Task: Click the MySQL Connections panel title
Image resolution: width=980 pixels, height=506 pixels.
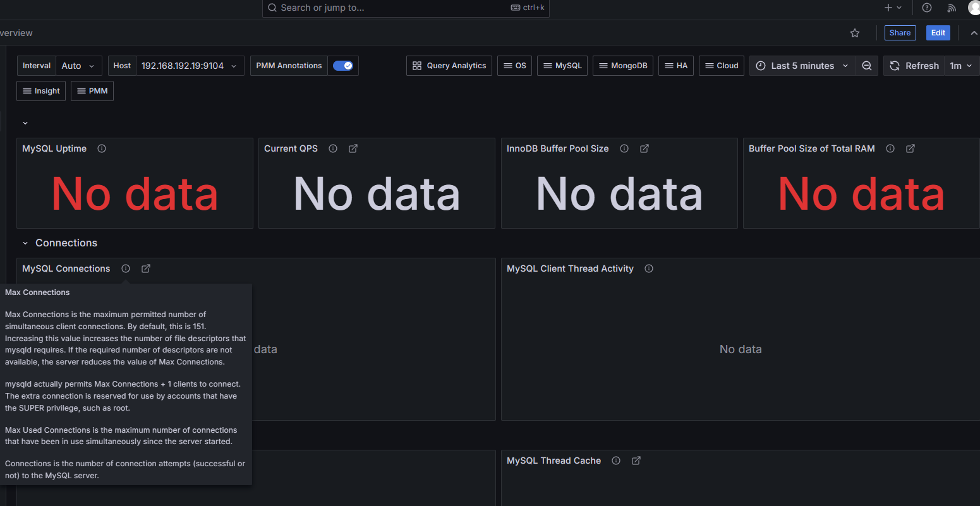Action: (66, 268)
